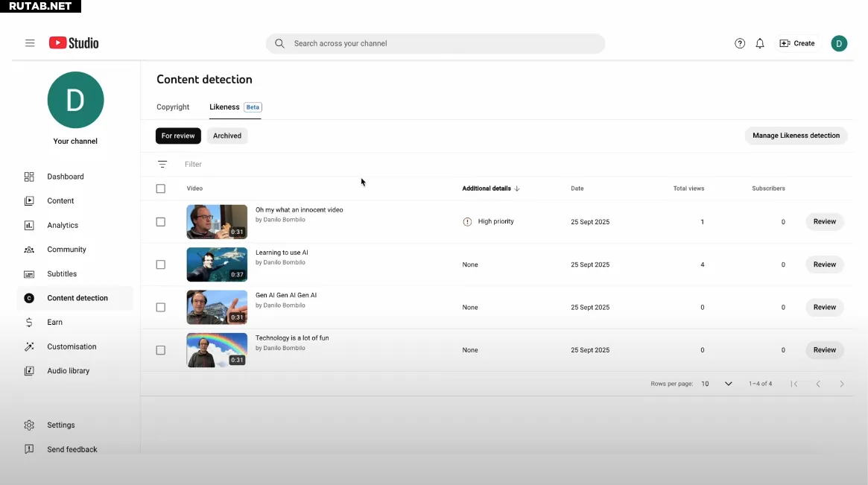The height and width of the screenshot is (485, 868).
Task: Show the Archived list
Action: pyautogui.click(x=227, y=136)
